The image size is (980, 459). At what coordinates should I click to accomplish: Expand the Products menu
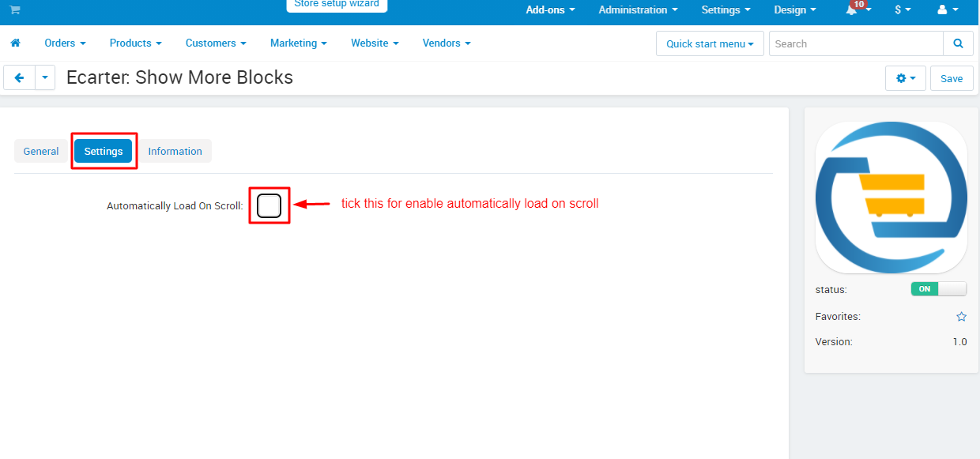(135, 43)
